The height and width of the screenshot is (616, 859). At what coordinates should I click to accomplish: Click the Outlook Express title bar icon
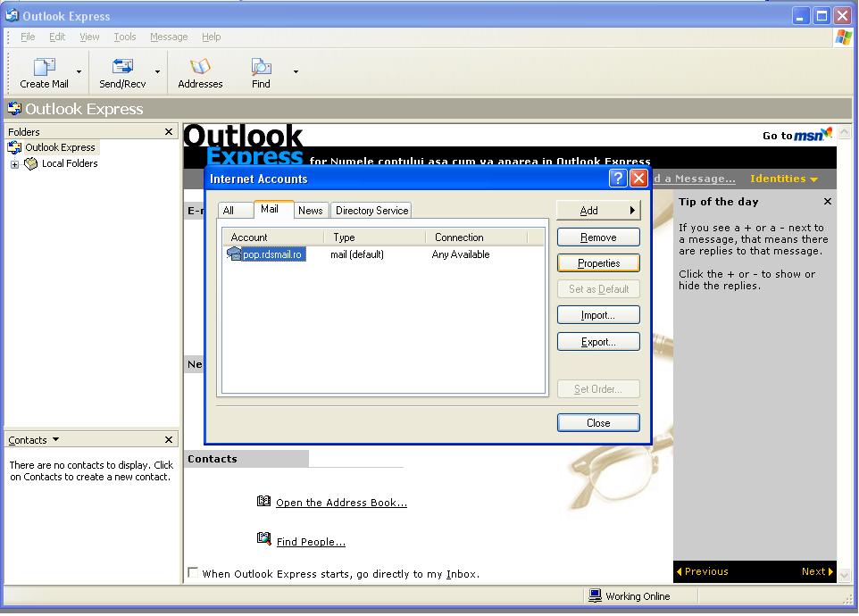click(x=12, y=15)
